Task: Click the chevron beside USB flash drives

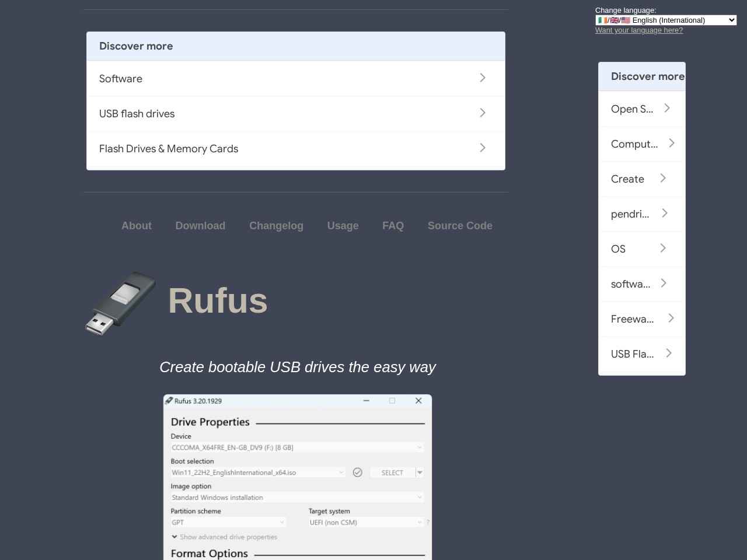Action: coord(483,113)
